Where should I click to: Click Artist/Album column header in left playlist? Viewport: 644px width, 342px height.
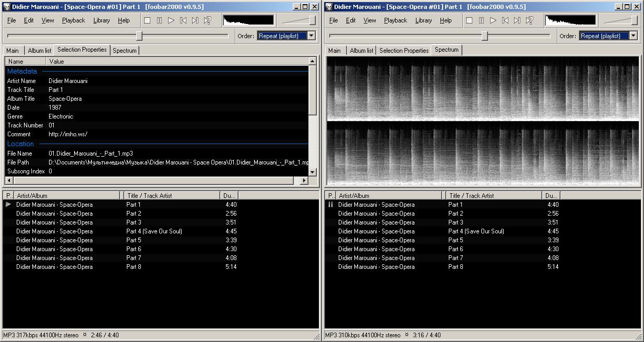68,196
